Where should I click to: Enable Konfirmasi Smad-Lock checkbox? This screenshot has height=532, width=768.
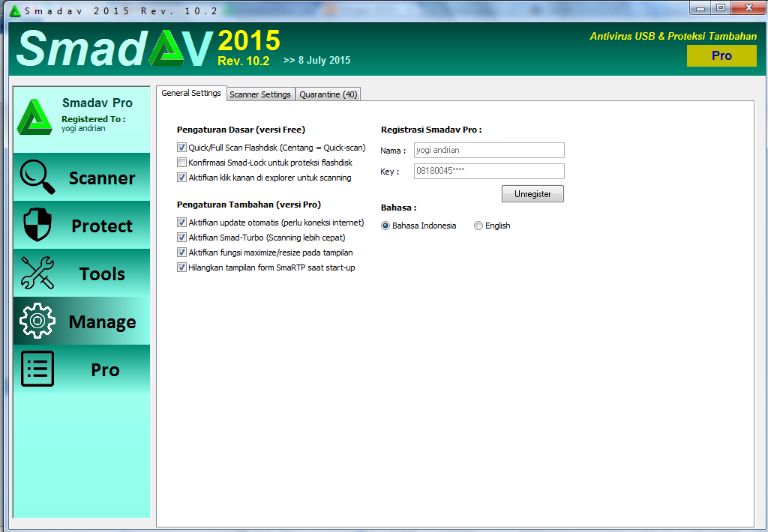(x=181, y=163)
